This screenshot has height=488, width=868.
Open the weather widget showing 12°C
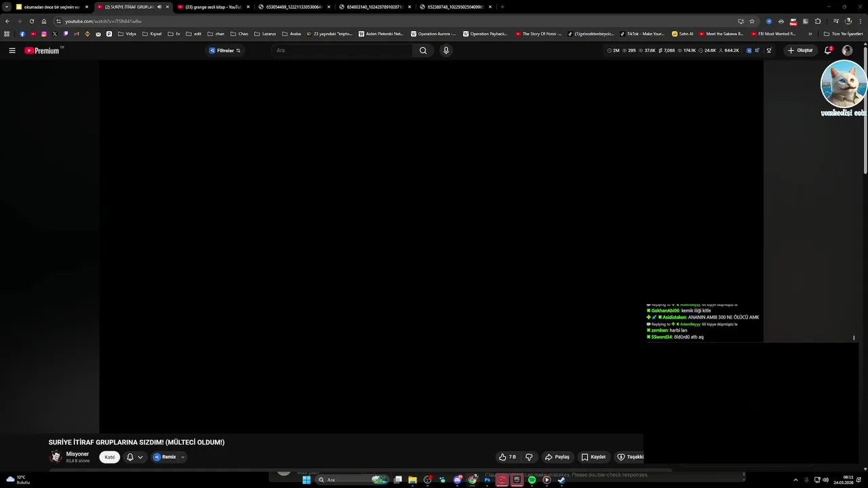click(18, 480)
